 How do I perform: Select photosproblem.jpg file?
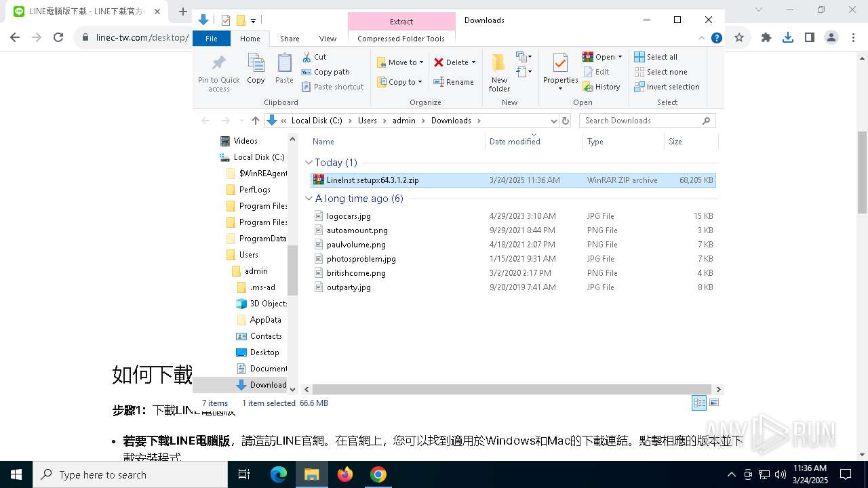[513, 259]
